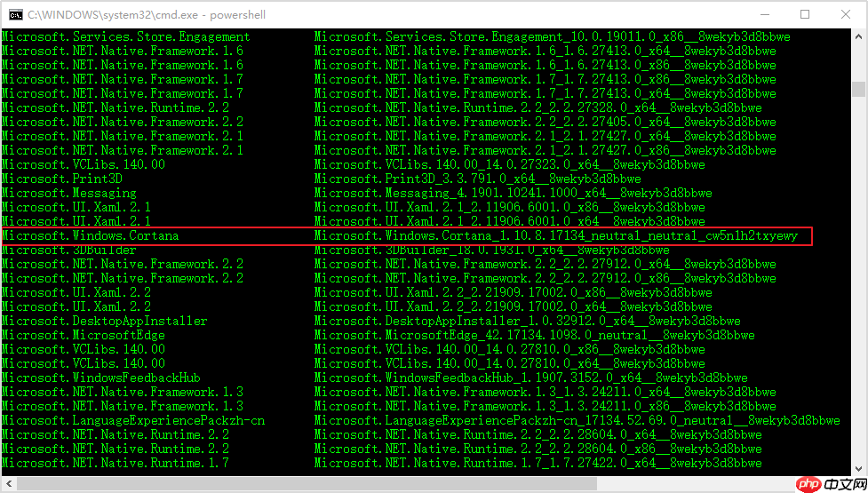Click full name Microsoft.NET.Native.Framework.2.1_2.1.27427.0_x86
Viewport: 868px width, 493px height.
pos(545,150)
